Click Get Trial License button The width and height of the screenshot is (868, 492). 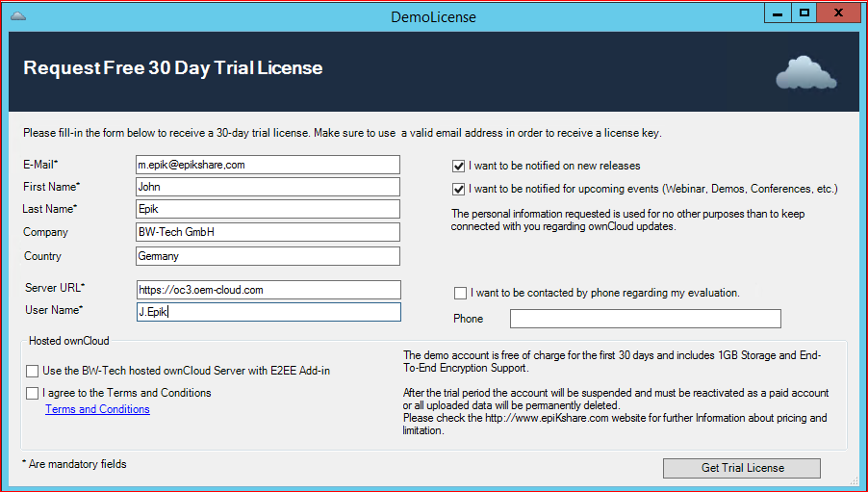[742, 468]
